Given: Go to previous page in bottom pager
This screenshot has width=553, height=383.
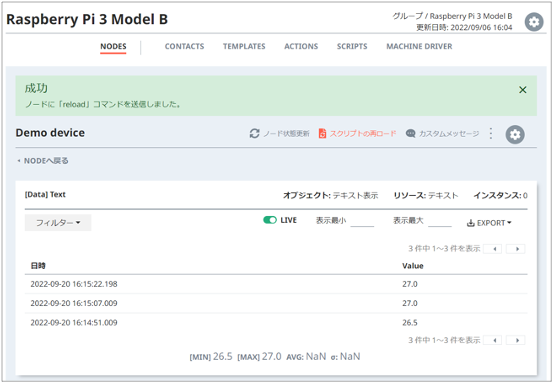Looking at the screenshot, I should pyautogui.click(x=493, y=340).
